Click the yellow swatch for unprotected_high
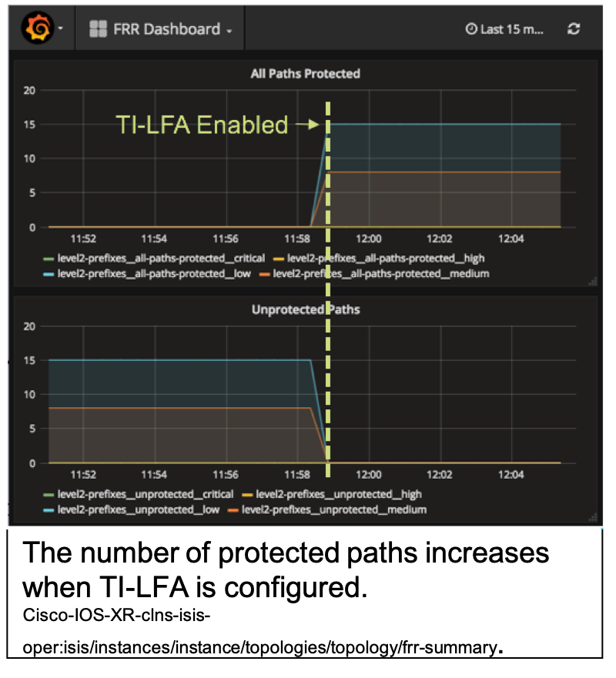 pos(247,495)
